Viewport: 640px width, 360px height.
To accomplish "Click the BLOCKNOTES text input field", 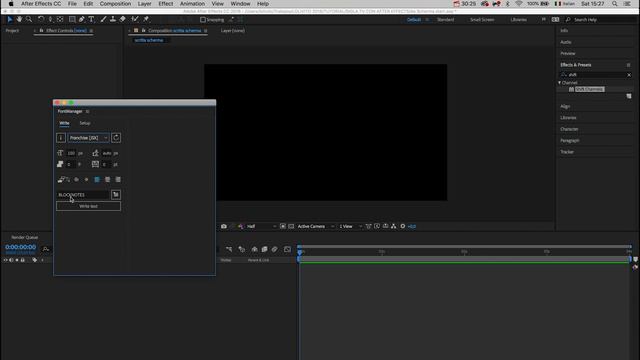I will pyautogui.click(x=83, y=195).
